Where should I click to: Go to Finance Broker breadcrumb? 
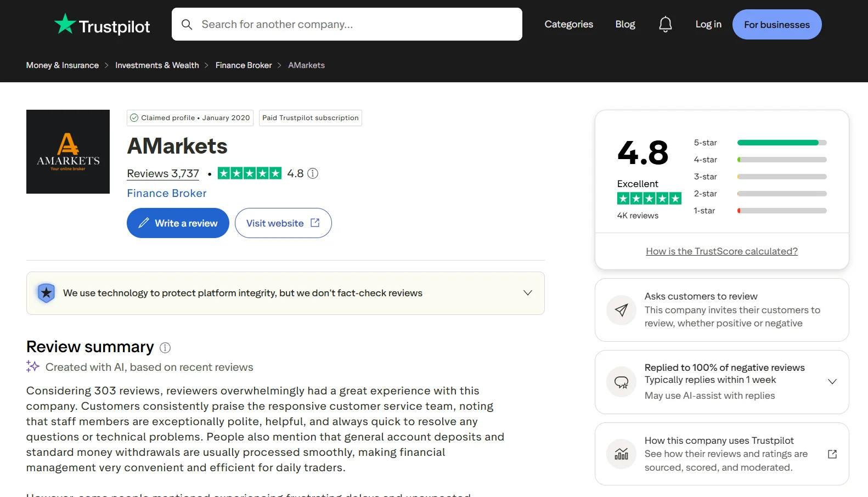pyautogui.click(x=244, y=65)
